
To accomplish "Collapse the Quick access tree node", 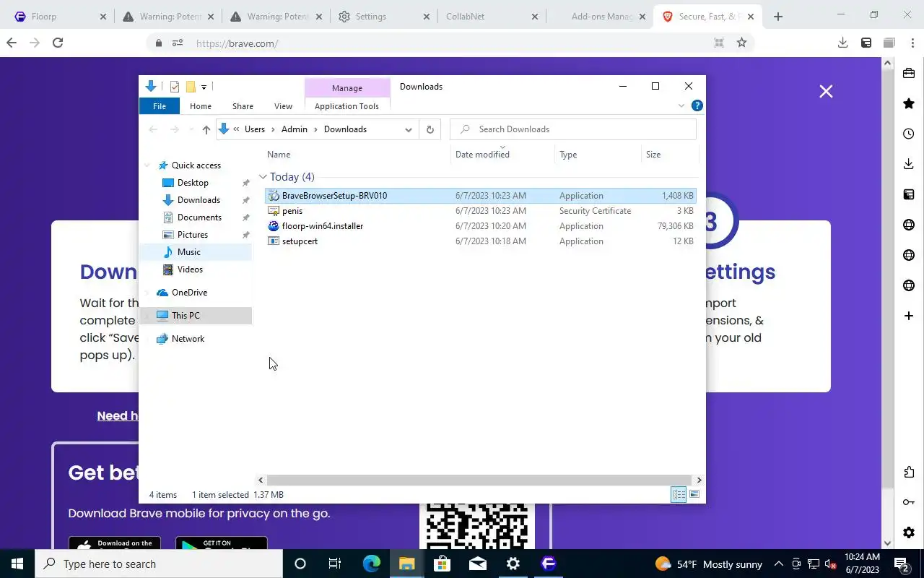I will tap(148, 165).
